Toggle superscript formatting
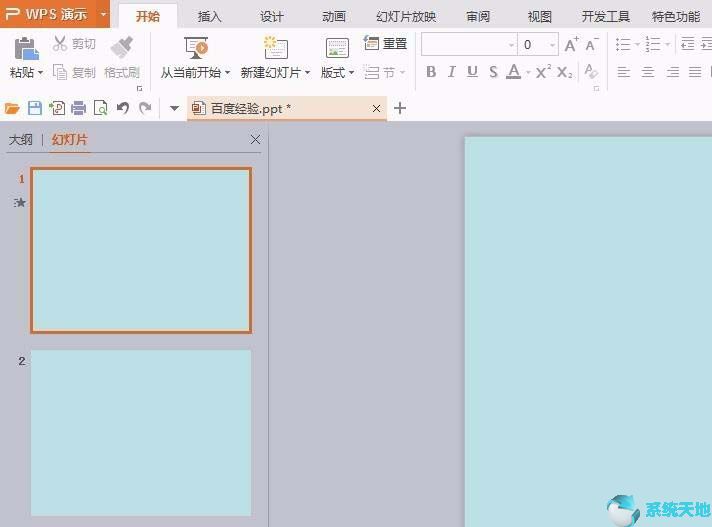 543,72
